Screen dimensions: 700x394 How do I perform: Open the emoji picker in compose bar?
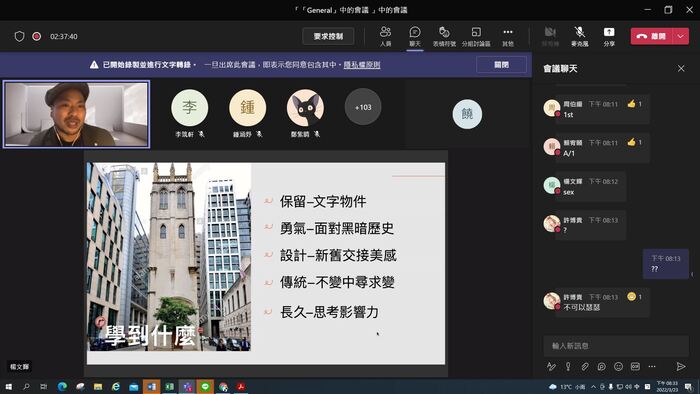(618, 366)
